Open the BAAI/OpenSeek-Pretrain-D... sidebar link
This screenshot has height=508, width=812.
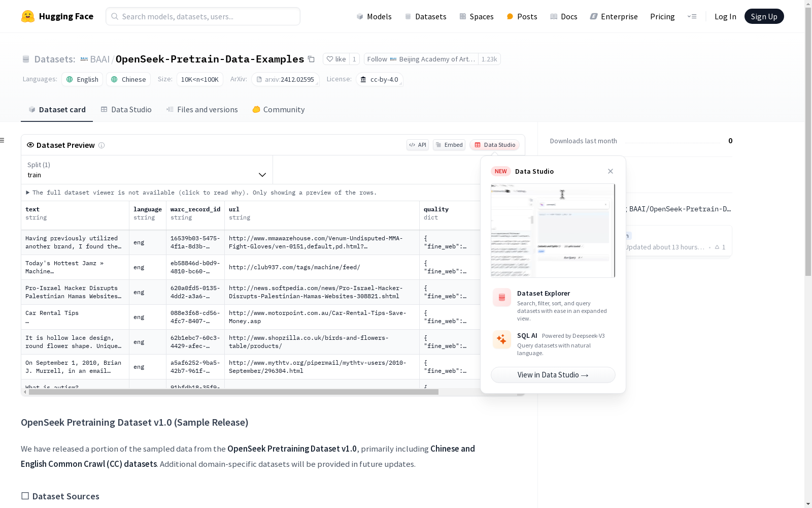pyautogui.click(x=680, y=209)
